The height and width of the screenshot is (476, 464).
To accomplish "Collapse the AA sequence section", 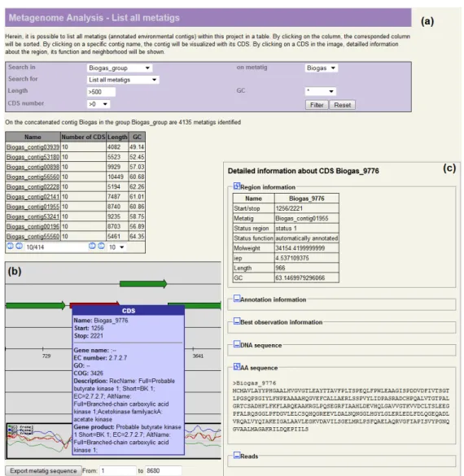I will [x=237, y=367].
